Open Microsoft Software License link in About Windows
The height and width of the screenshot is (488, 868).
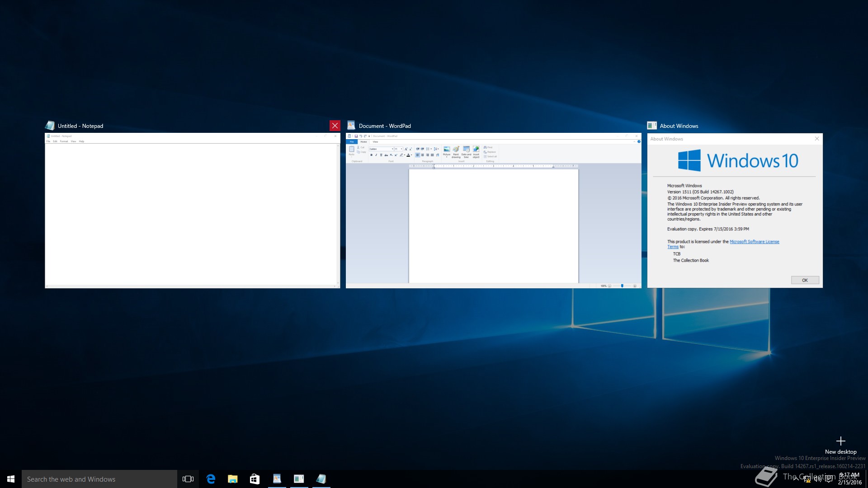click(754, 242)
